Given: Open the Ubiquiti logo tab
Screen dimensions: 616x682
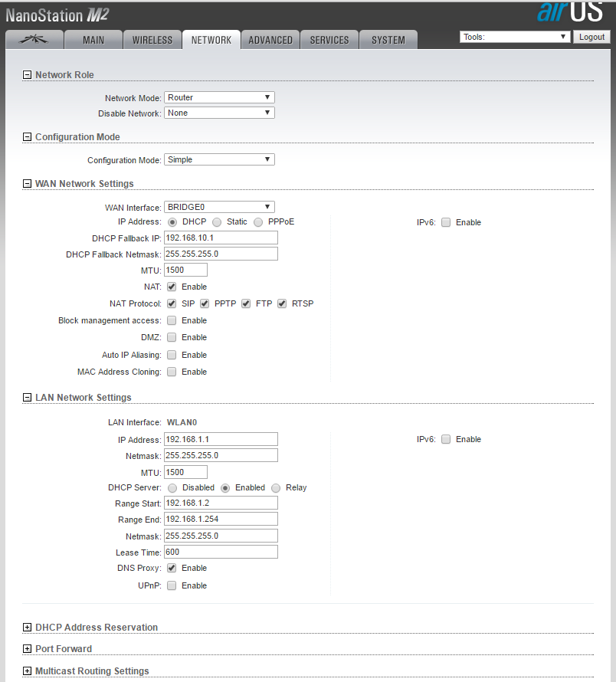Looking at the screenshot, I should pyautogui.click(x=34, y=40).
